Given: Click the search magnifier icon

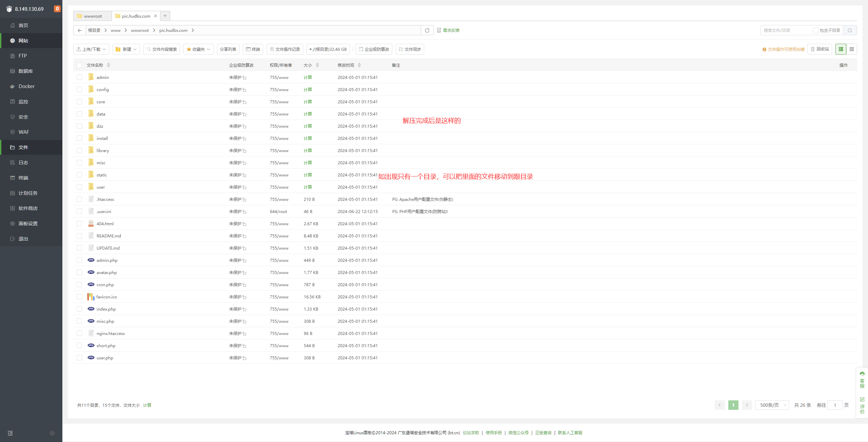Looking at the screenshot, I should pos(850,30).
